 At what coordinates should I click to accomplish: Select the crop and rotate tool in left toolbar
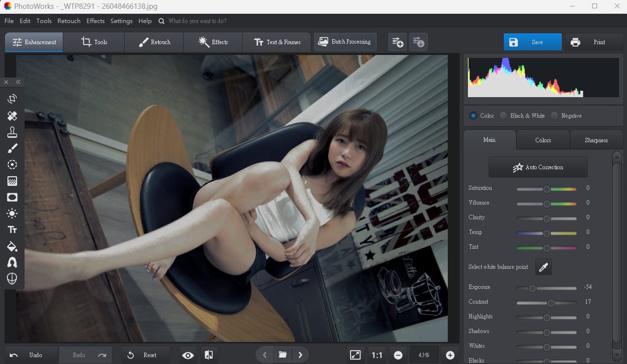[12, 99]
